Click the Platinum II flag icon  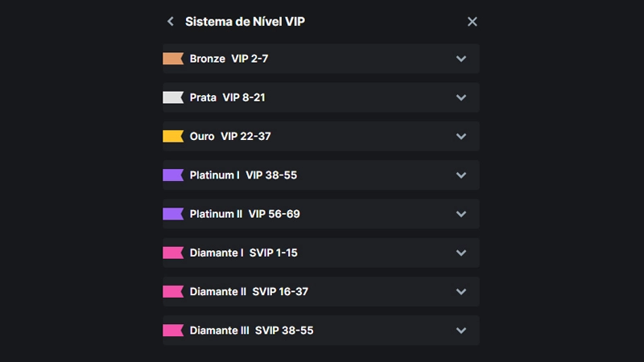click(x=173, y=214)
